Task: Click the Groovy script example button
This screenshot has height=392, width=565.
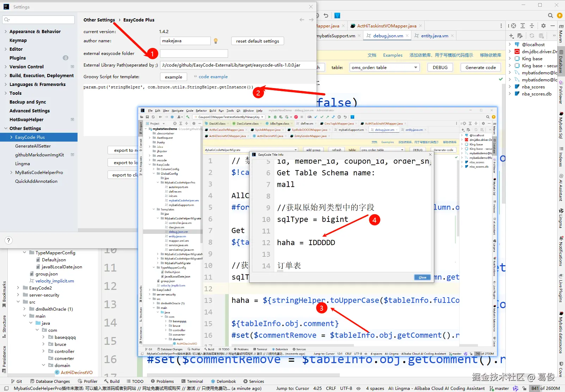Action: [173, 77]
